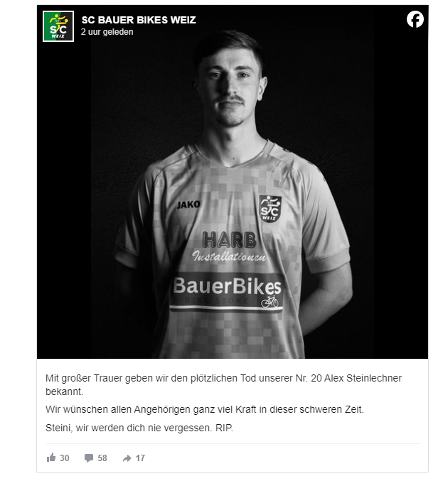448x481 pixels.
Task: Open the SC Weiz page avatar logo
Action: pyautogui.click(x=58, y=26)
